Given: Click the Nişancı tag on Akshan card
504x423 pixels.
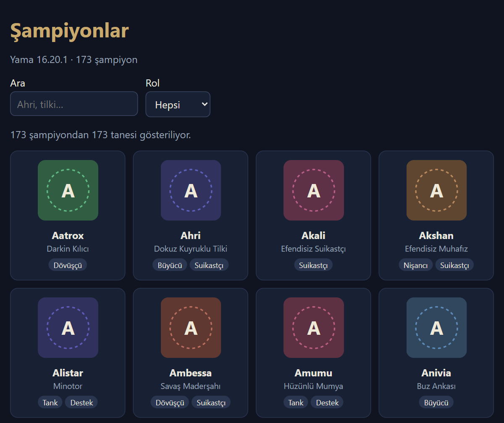Looking at the screenshot, I should point(416,265).
